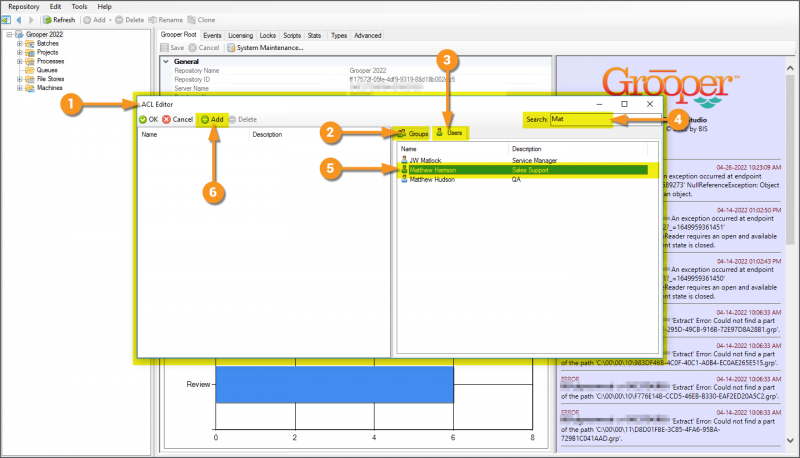Image resolution: width=800 pixels, height=458 pixels.
Task: Click the Refresh toolbar button
Action: pyautogui.click(x=59, y=20)
